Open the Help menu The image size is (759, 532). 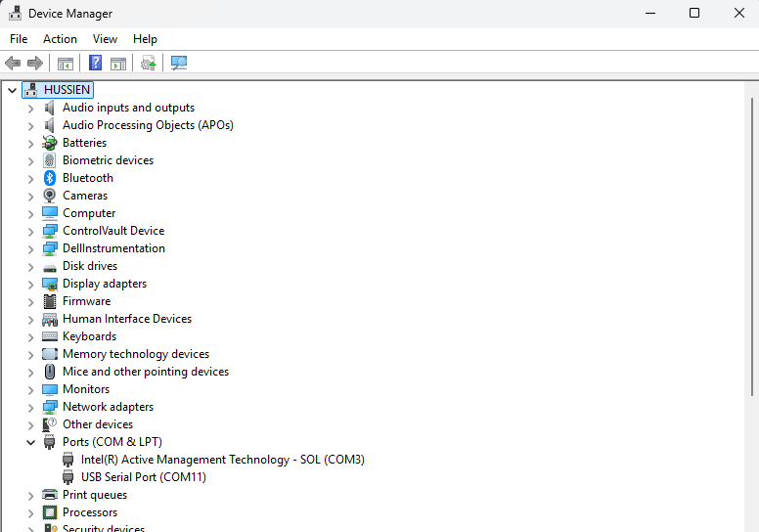tap(145, 39)
